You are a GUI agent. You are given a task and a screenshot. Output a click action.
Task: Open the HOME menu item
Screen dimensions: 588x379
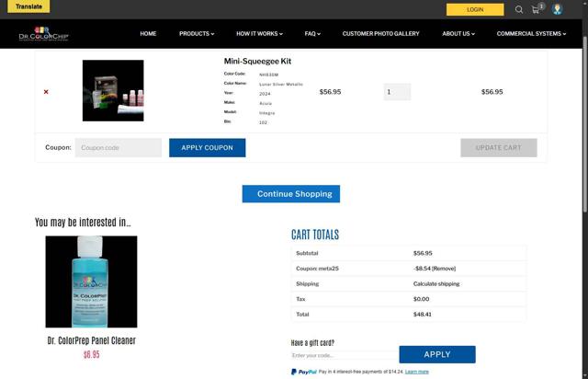pos(148,33)
